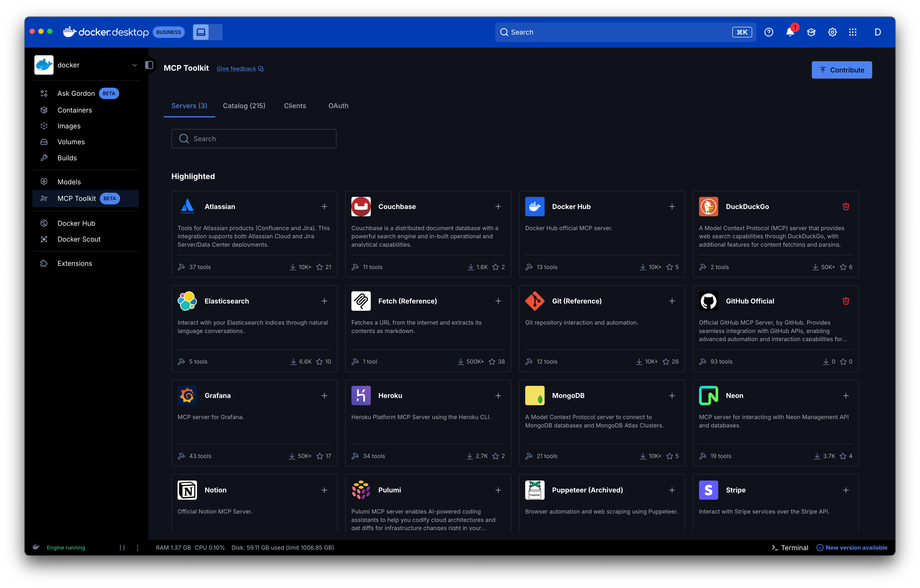Open the Learning center graduation cap icon
Viewport: 920px width, 588px height.
811,32
